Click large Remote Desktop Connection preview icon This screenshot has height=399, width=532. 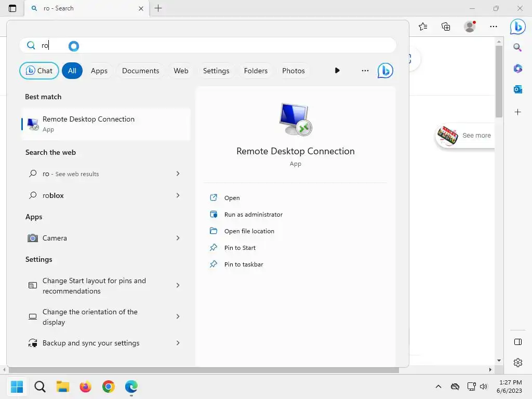pos(296,119)
